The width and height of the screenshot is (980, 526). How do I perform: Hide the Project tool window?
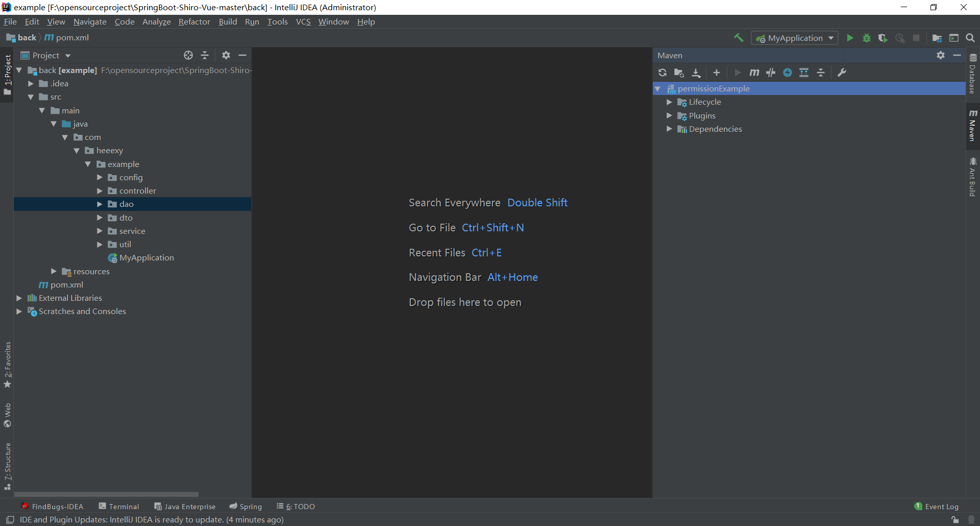coord(242,55)
